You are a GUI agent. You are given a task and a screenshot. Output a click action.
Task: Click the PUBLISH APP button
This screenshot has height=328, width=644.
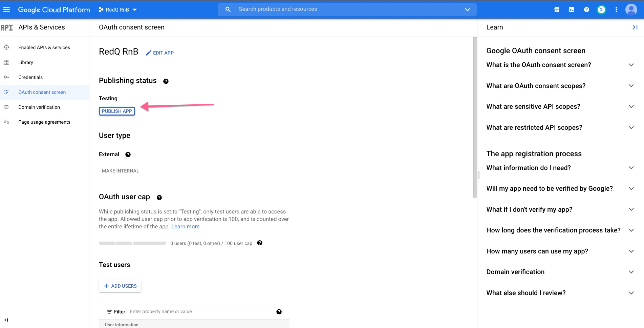tap(117, 111)
